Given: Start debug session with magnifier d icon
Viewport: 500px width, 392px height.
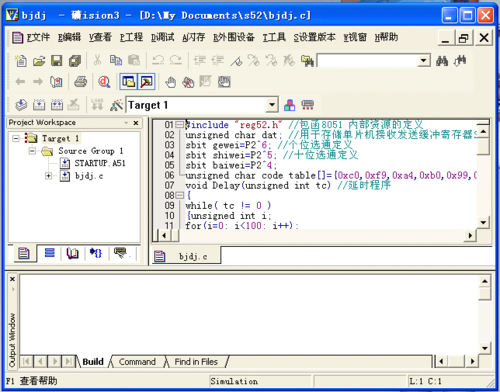Looking at the screenshot, I should coord(104,82).
